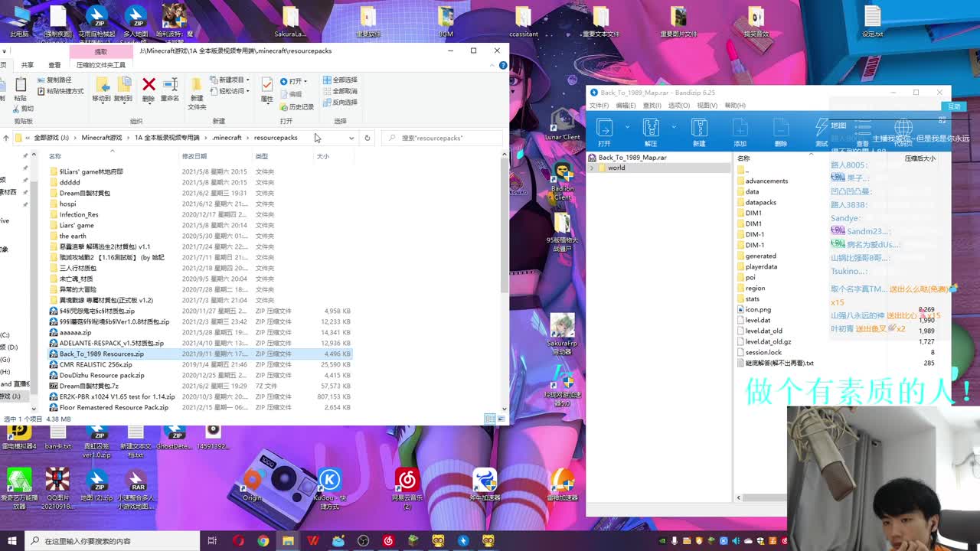Click the Delete (删除) icon in Bandizip toolbar
Image resolution: width=980 pixels, height=551 pixels.
781,127
